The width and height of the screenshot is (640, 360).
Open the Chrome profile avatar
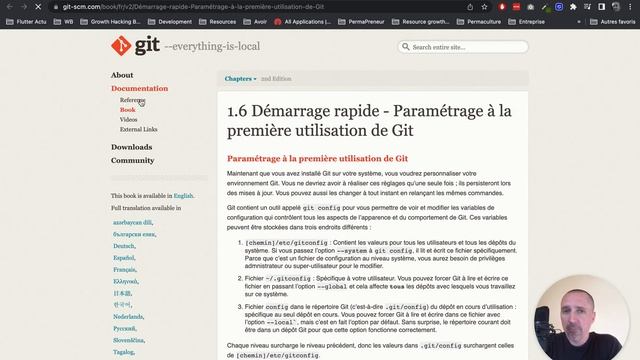point(616,7)
